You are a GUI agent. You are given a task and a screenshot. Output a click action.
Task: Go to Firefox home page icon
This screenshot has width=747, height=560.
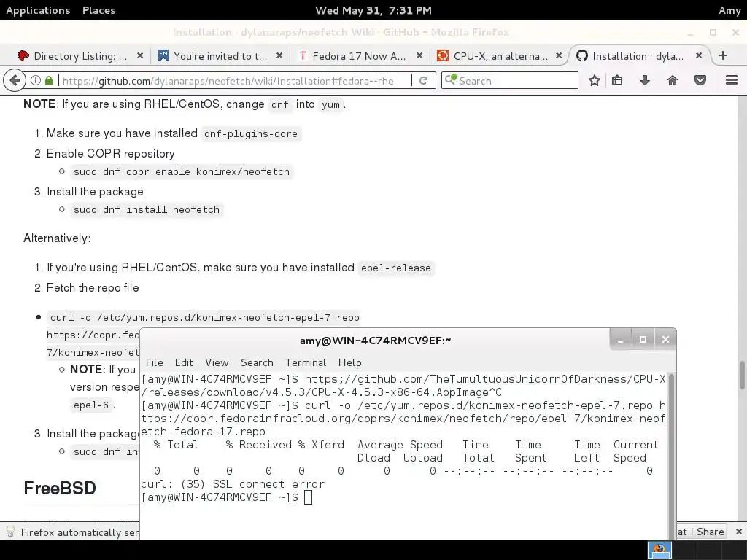click(x=672, y=80)
